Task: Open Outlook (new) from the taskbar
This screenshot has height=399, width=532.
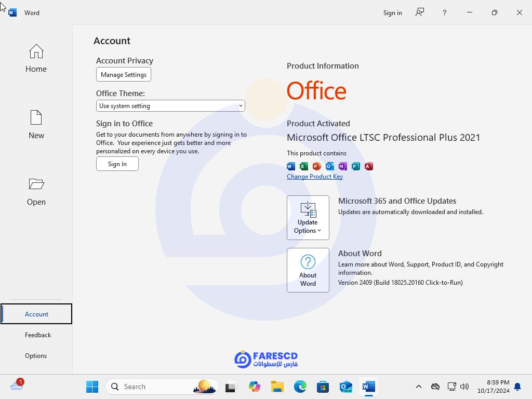Action: pos(345,387)
